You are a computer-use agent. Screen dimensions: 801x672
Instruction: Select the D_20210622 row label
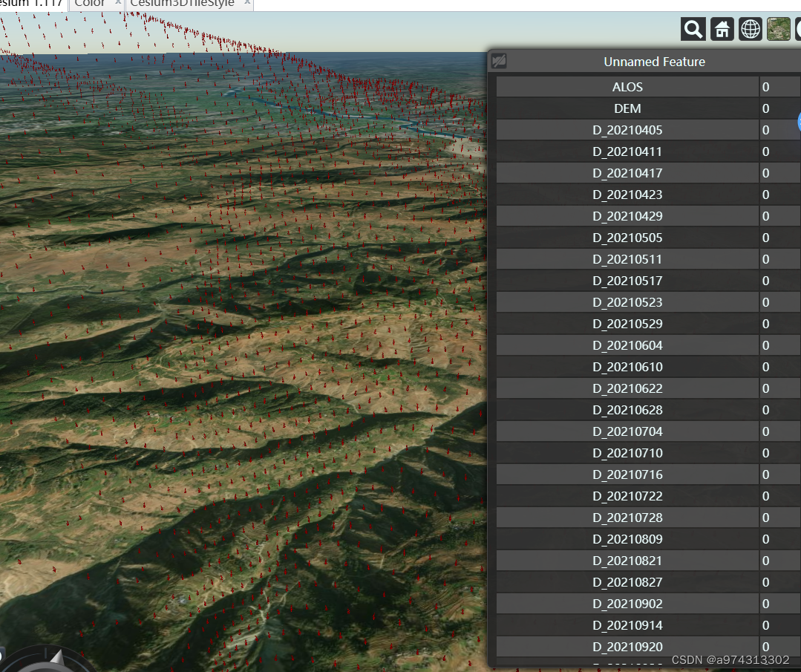tap(627, 388)
